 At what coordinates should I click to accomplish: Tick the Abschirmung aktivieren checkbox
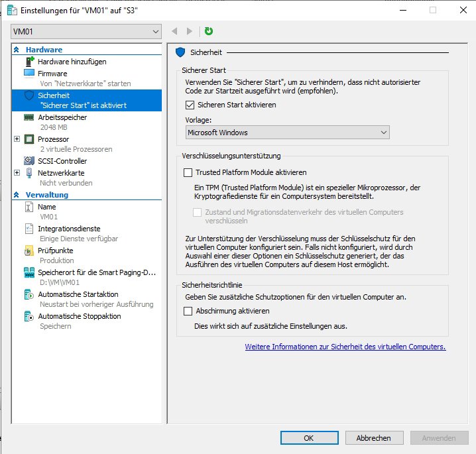tap(189, 311)
